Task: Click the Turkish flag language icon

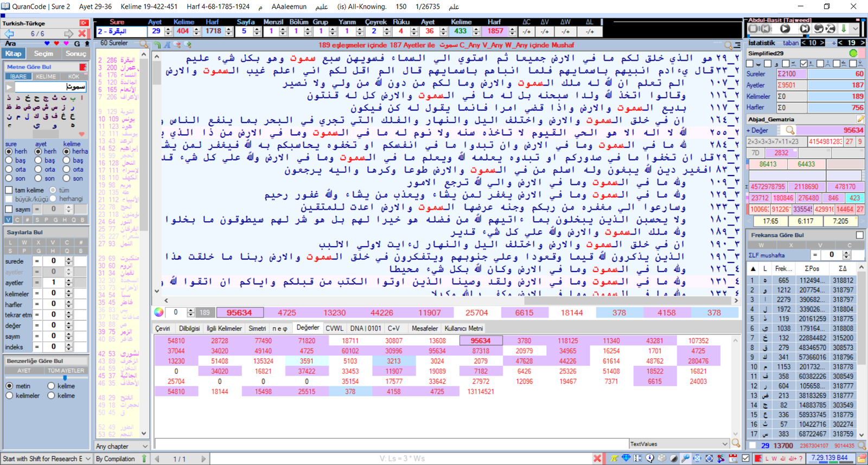Action: (84, 23)
